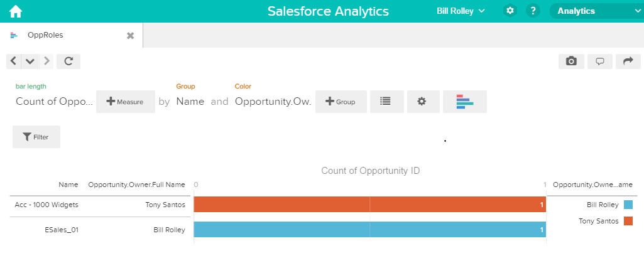Screen dimensions: 644x263
Task: Click Bill Rolley blue legend swatch
Action: (628, 205)
